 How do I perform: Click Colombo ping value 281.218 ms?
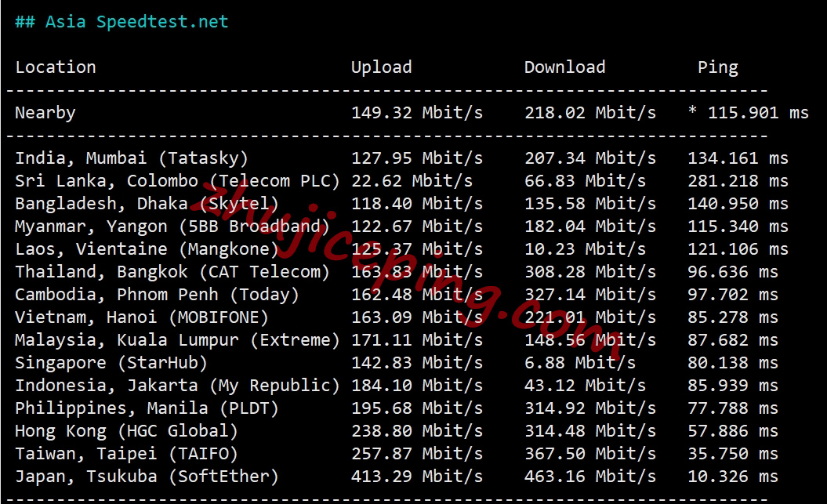tap(738, 180)
